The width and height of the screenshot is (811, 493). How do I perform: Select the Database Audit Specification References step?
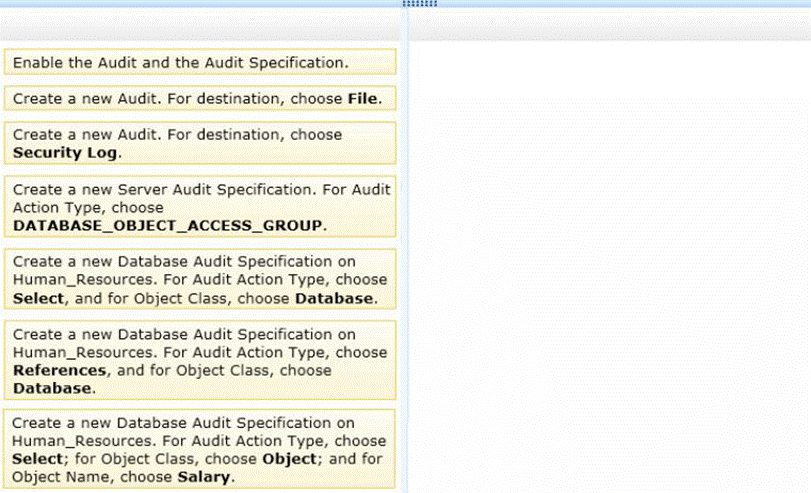(200, 360)
